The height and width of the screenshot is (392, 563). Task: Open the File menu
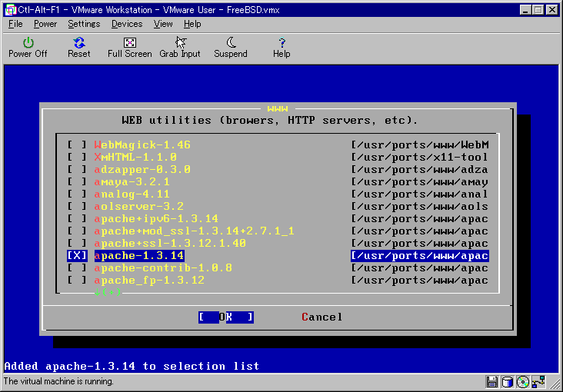15,24
